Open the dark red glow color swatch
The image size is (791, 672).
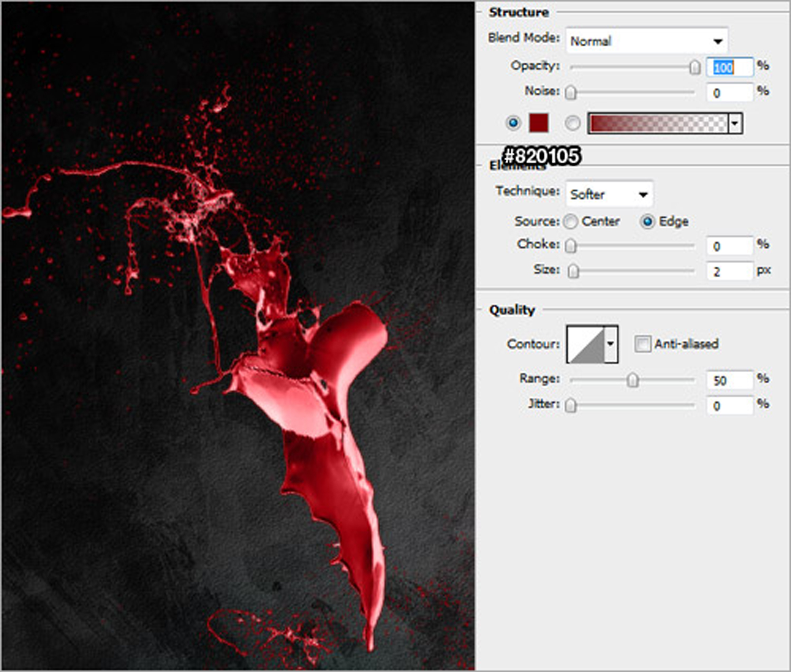pyautogui.click(x=538, y=123)
